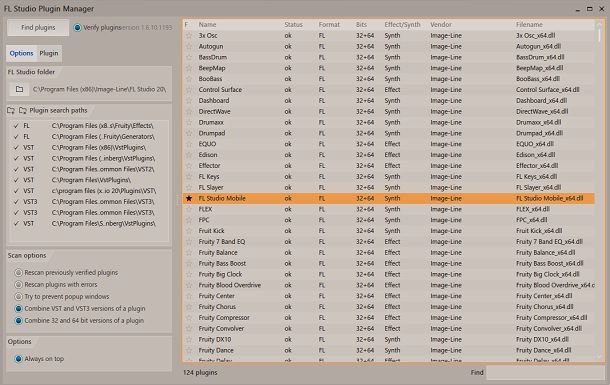Sort the list by Status column
The image size is (610, 385).
293,24
